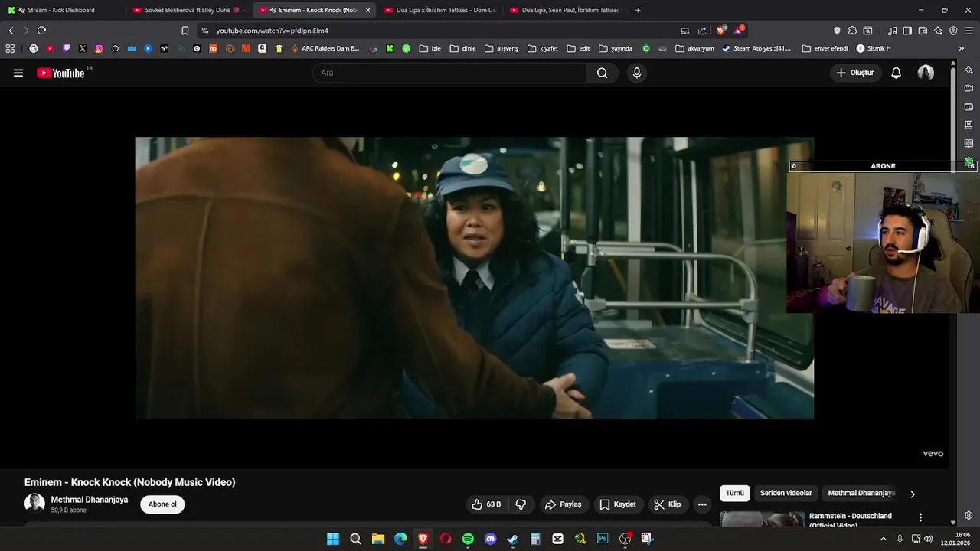
Task: Open Spotify from the Windows taskbar
Action: (468, 539)
